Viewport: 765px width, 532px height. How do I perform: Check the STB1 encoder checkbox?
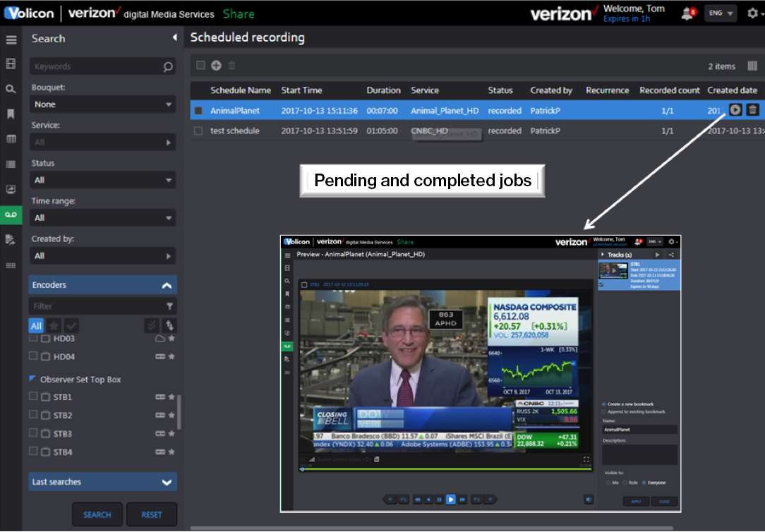tap(33, 397)
